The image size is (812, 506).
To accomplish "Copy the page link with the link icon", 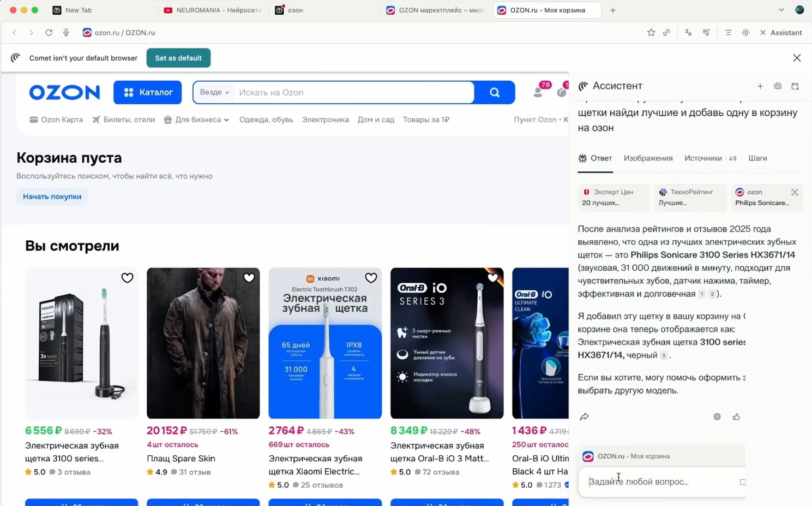I will tap(666, 33).
